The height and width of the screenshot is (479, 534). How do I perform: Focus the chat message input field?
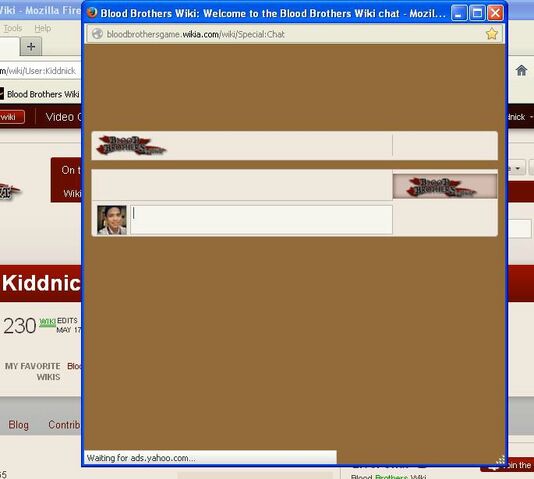click(261, 220)
